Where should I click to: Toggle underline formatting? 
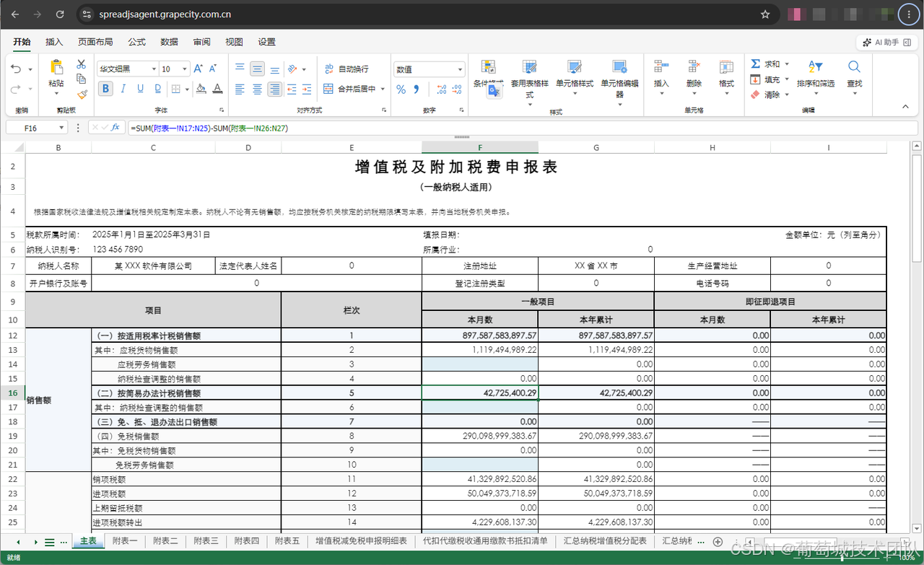[x=139, y=89]
